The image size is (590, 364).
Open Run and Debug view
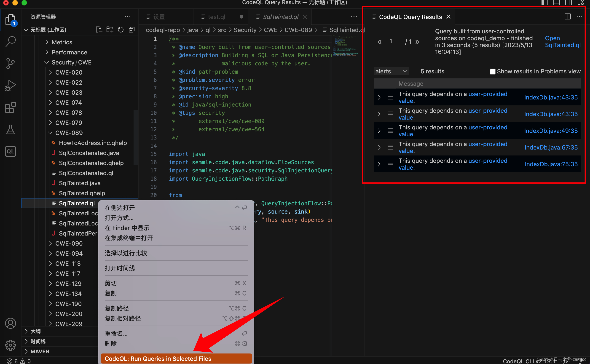[10, 85]
